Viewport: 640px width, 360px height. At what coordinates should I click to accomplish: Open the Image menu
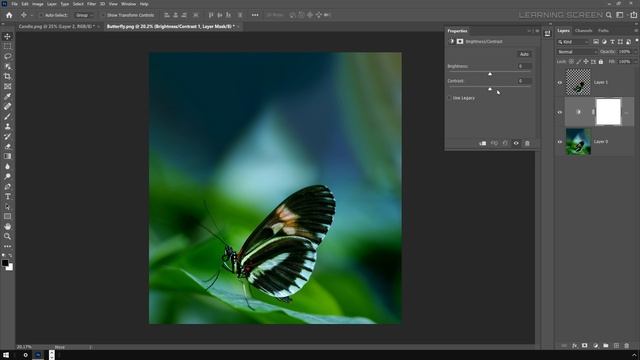coord(38,4)
